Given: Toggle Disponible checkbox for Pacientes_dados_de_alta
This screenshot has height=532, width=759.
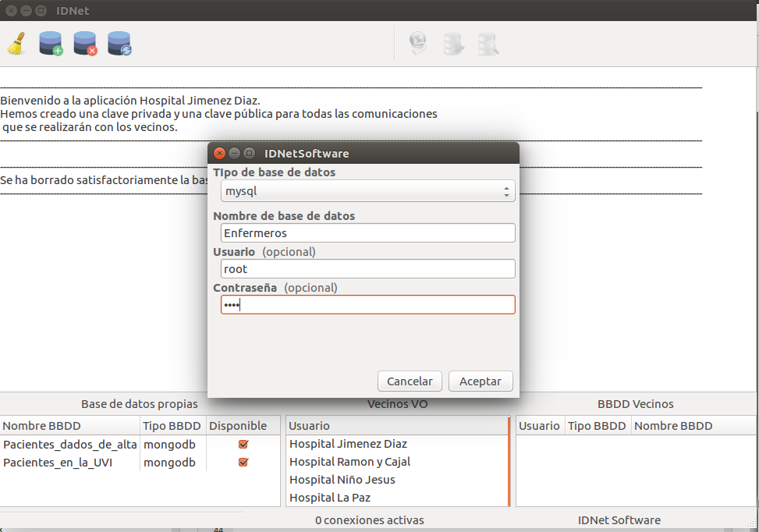Looking at the screenshot, I should (x=243, y=444).
